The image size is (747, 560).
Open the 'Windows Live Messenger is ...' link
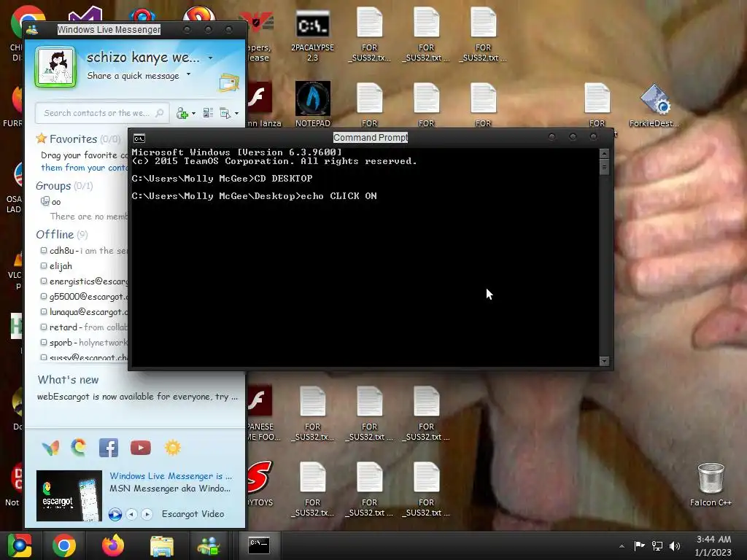point(171,475)
